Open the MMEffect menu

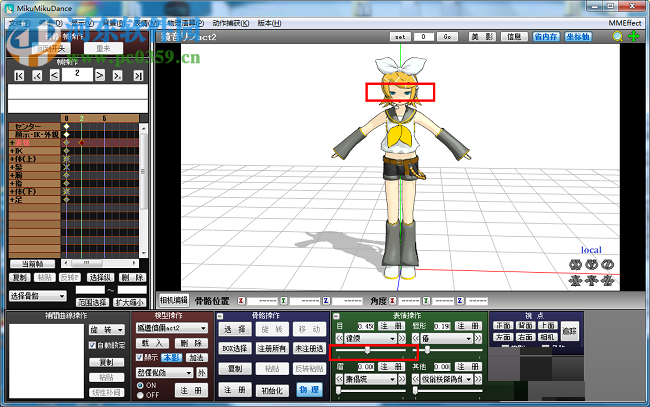[x=625, y=23]
